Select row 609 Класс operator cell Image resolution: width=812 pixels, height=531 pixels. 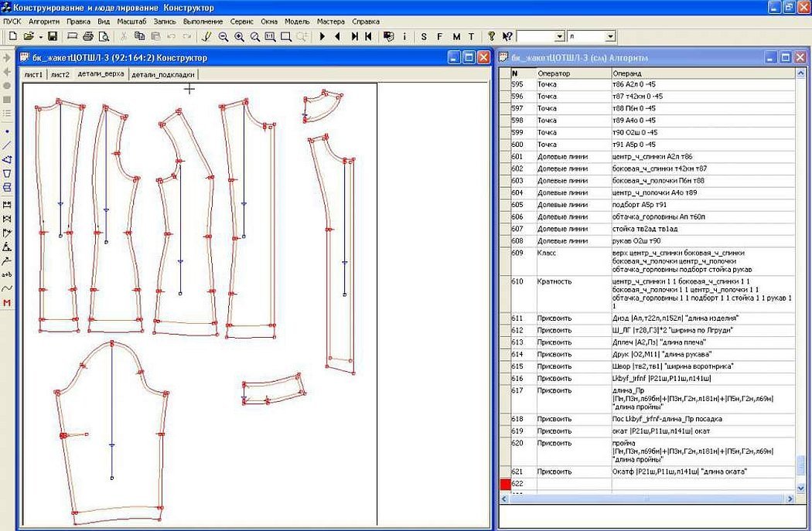coord(573,261)
